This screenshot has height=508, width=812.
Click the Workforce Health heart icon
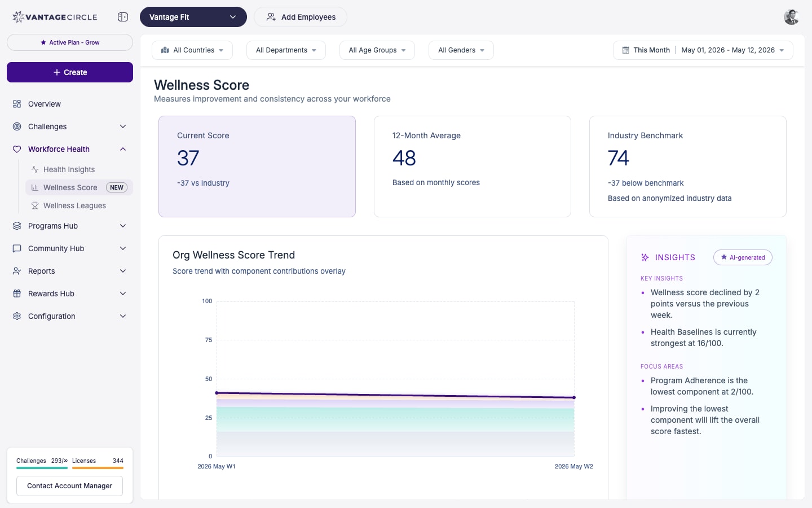tap(17, 149)
